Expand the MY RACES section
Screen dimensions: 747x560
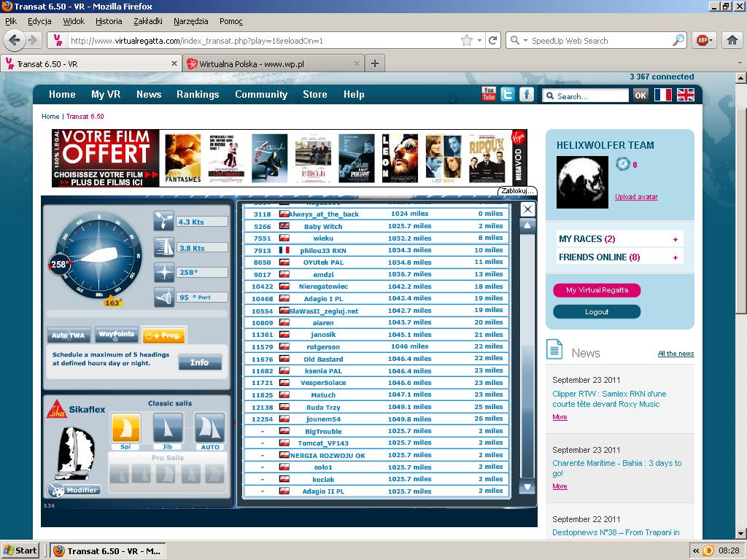675,239
